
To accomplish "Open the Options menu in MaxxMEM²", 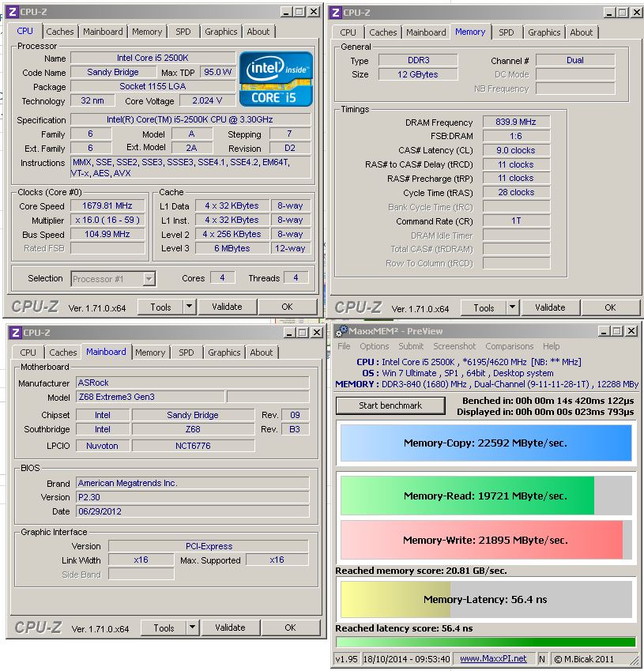I will coord(374,346).
